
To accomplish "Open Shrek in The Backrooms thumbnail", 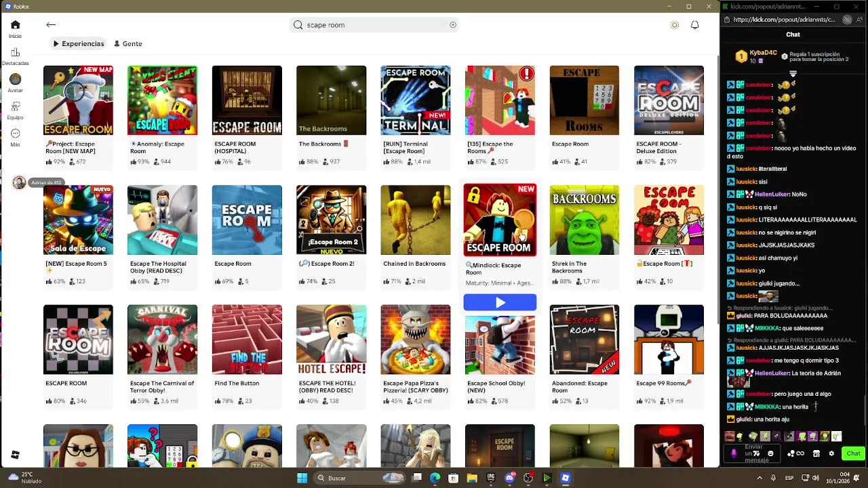I will pyautogui.click(x=584, y=220).
